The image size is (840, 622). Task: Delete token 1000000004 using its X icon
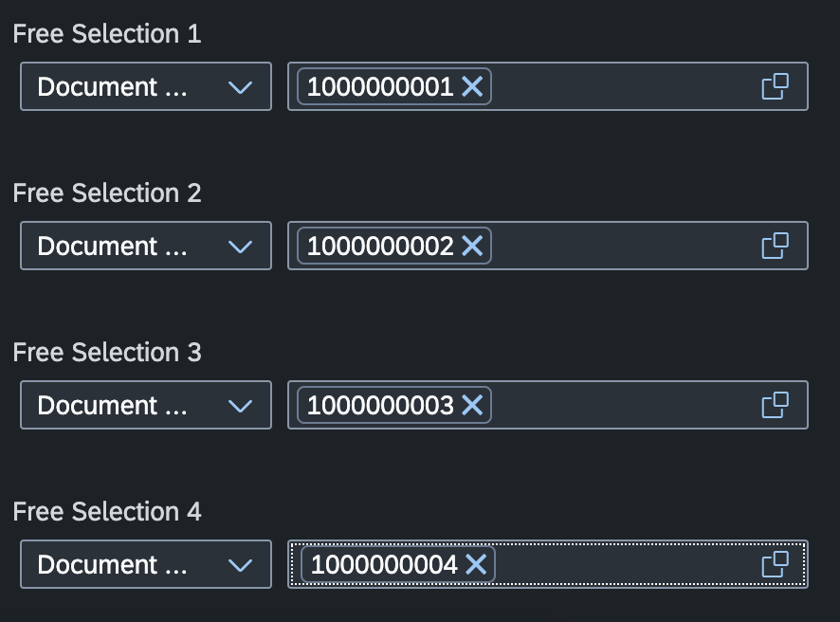(x=476, y=564)
